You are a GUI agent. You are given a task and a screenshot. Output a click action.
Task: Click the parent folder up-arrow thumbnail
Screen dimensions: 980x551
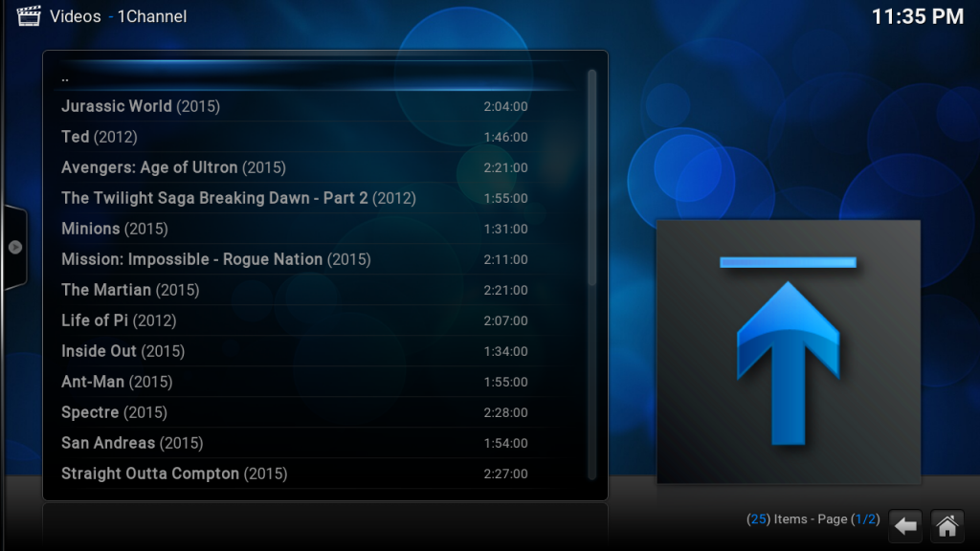[x=788, y=351]
